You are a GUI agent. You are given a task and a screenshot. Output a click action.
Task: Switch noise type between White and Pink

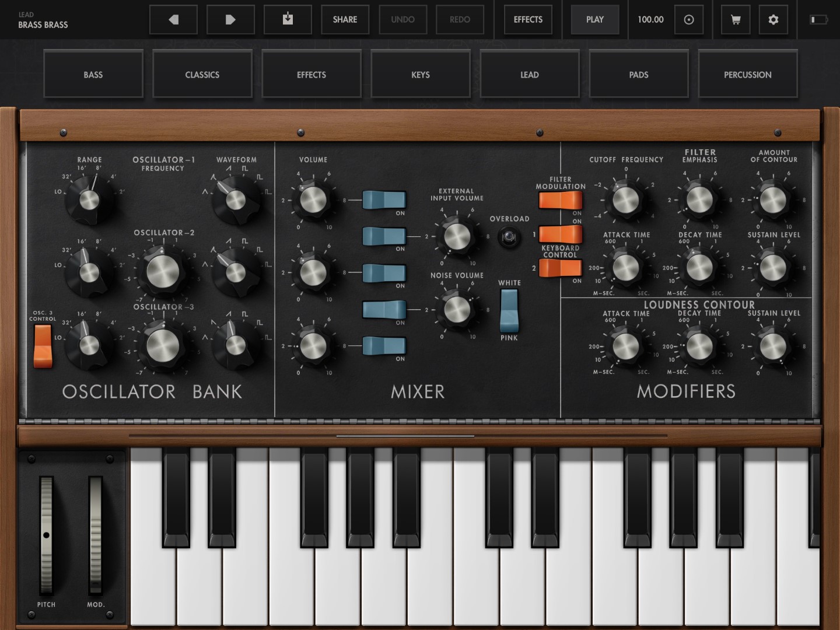pos(509,310)
